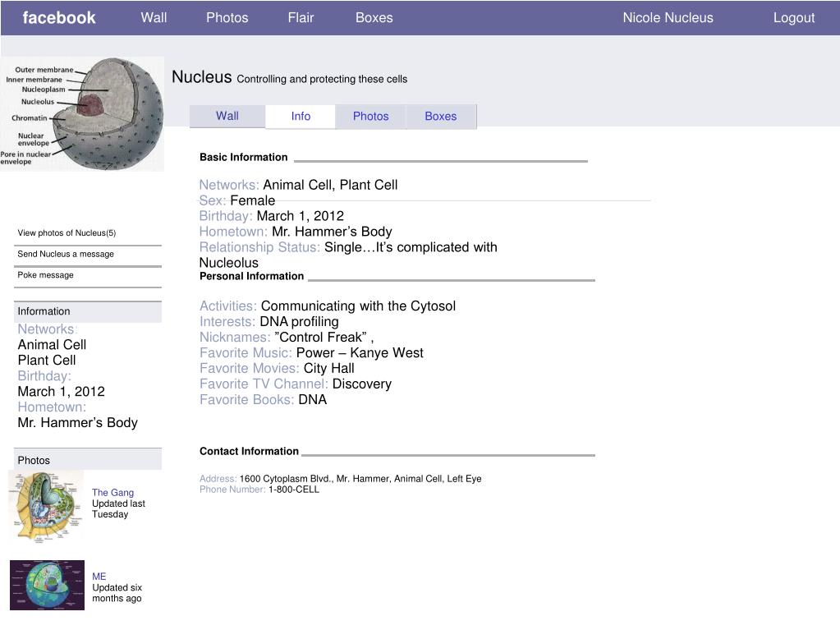This screenshot has height=630, width=840.
Task: Open Photos in the top navigation bar
Action: click(227, 18)
